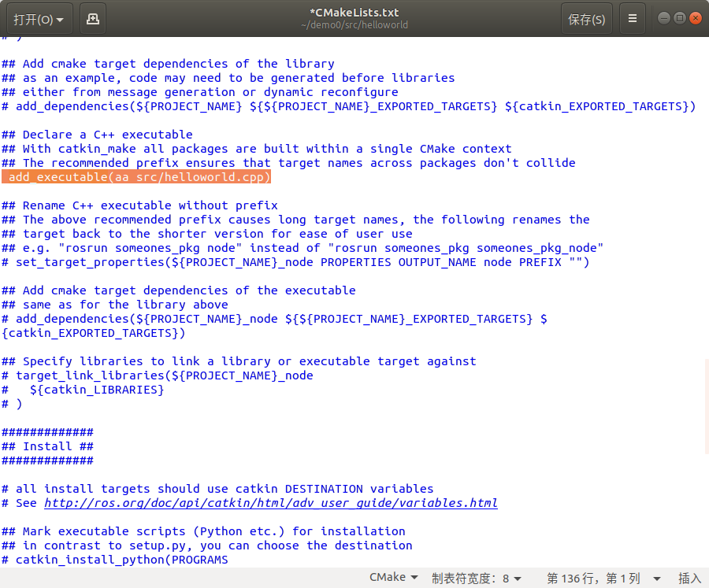Place cursor on the catkin_install_python line
Image resolution: width=709 pixels, height=588 pixels.
click(x=114, y=559)
